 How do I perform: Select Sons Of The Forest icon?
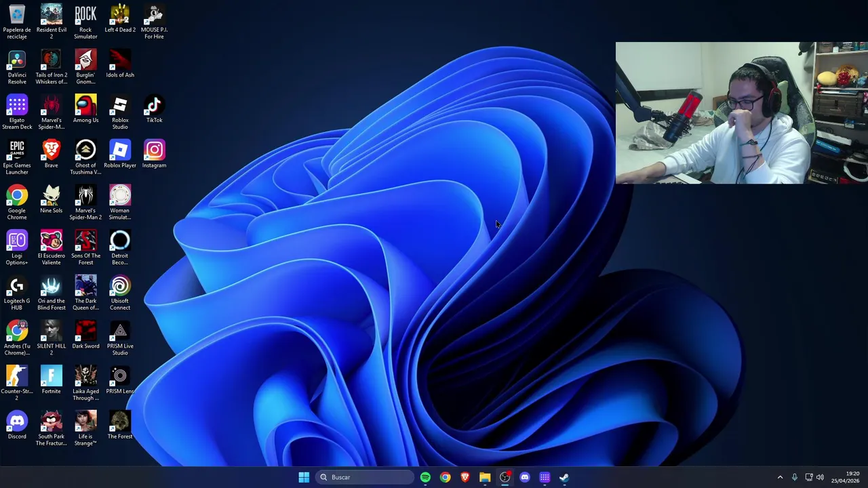(85, 248)
